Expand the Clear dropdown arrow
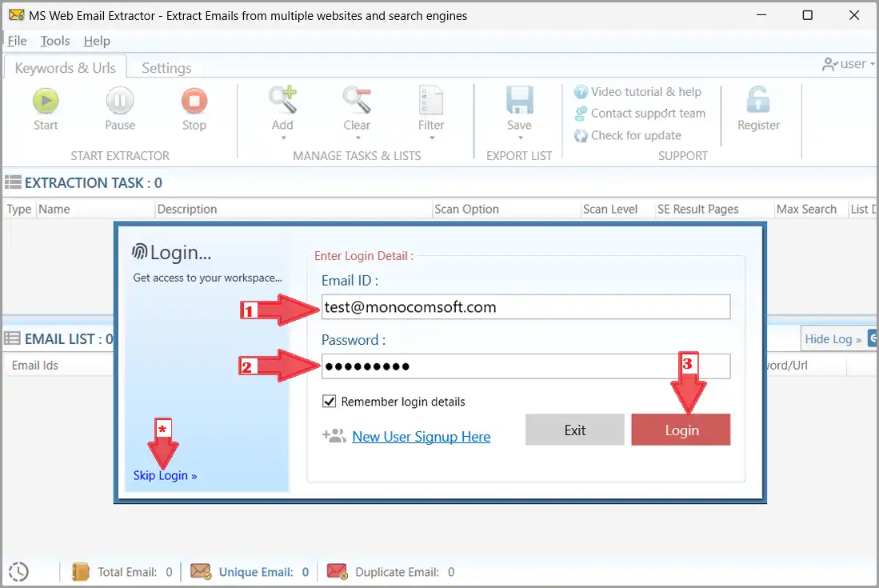This screenshot has height=588, width=879. coord(358,138)
